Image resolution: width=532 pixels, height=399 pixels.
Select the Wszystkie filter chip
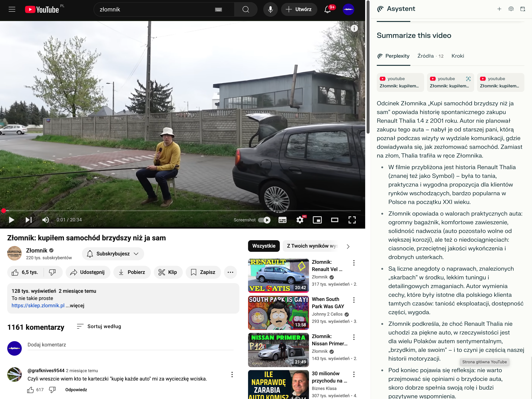[x=264, y=246]
